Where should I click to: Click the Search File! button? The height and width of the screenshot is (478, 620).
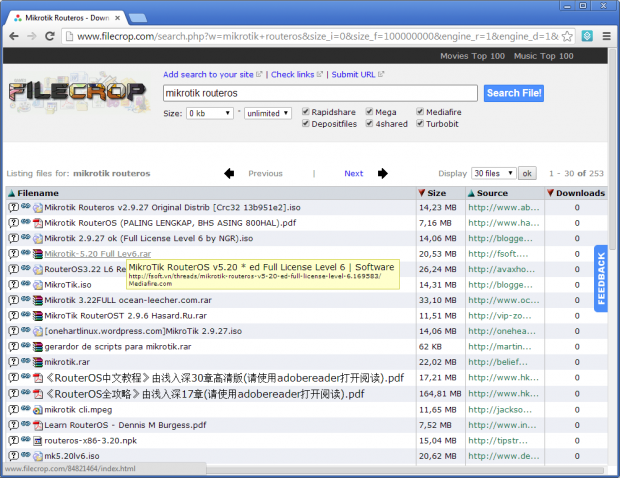click(514, 93)
